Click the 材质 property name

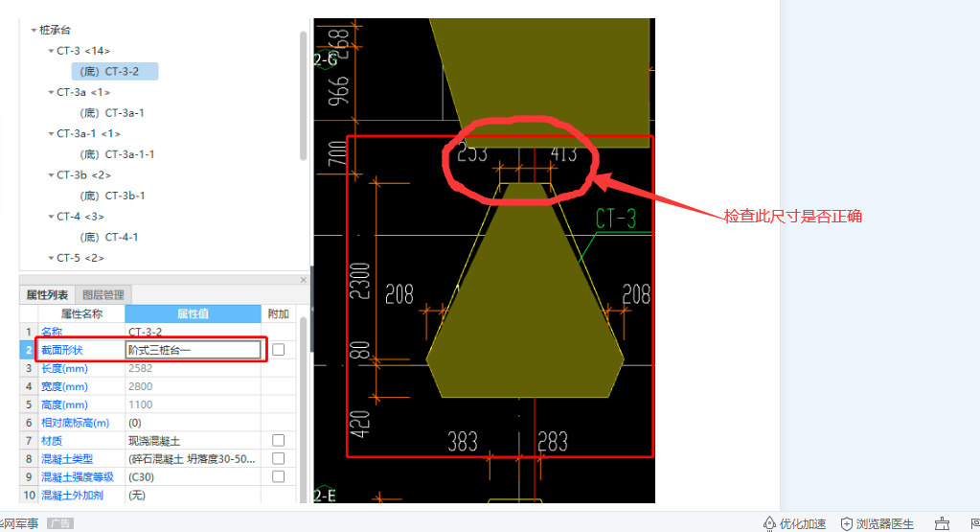click(x=52, y=441)
